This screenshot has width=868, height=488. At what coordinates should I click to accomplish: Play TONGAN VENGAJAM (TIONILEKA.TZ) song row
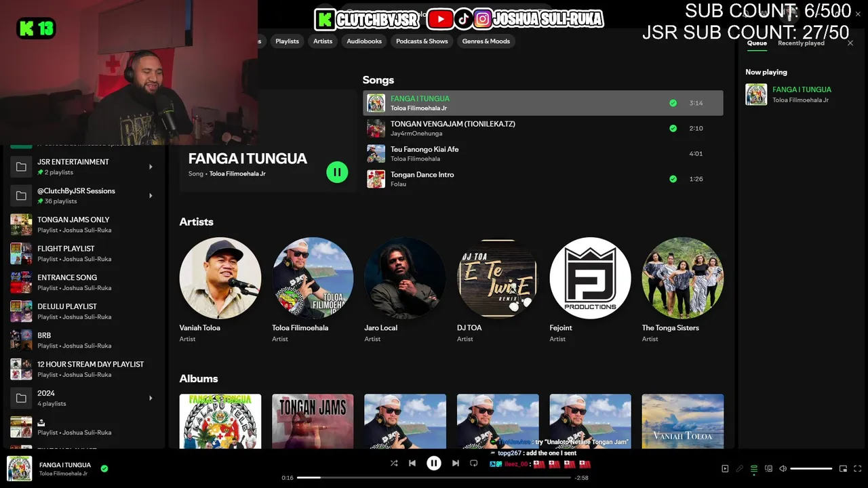tap(542, 128)
